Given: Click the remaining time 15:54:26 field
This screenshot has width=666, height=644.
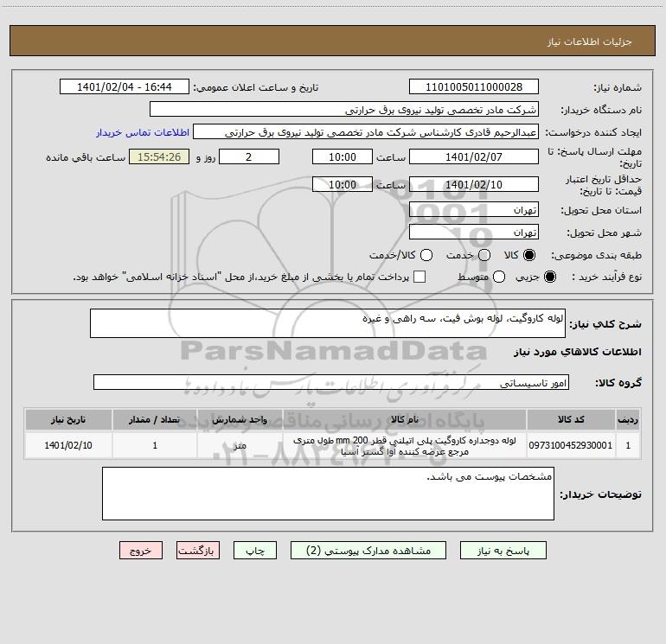Looking at the screenshot, I should [159, 156].
